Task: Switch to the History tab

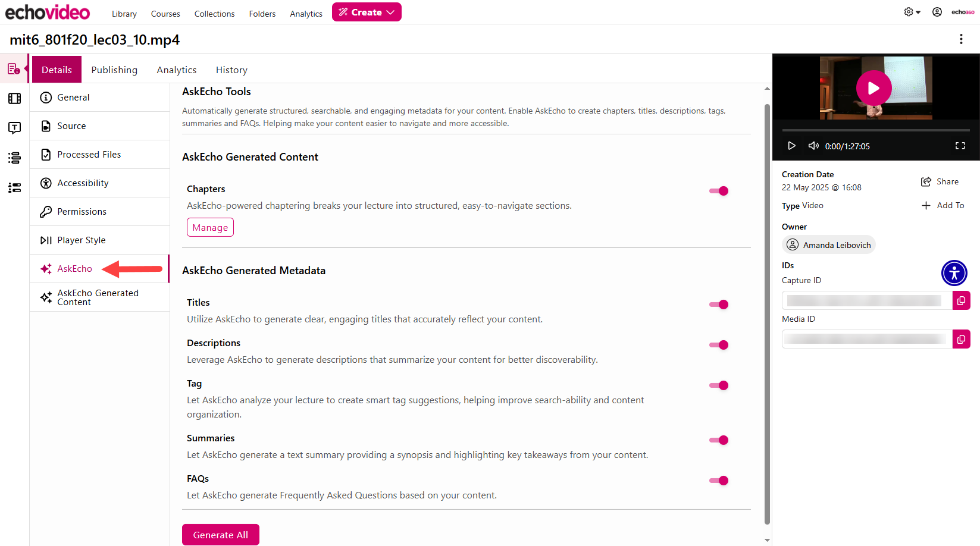Action: pyautogui.click(x=231, y=70)
